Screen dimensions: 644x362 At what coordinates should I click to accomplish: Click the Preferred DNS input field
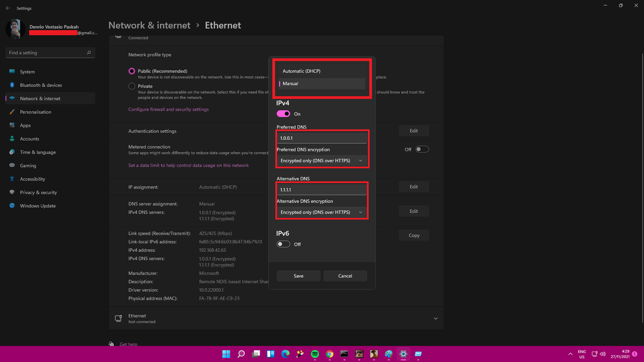(x=321, y=138)
